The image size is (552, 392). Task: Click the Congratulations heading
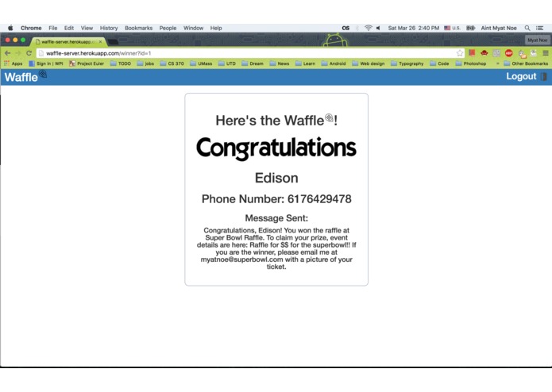276,148
